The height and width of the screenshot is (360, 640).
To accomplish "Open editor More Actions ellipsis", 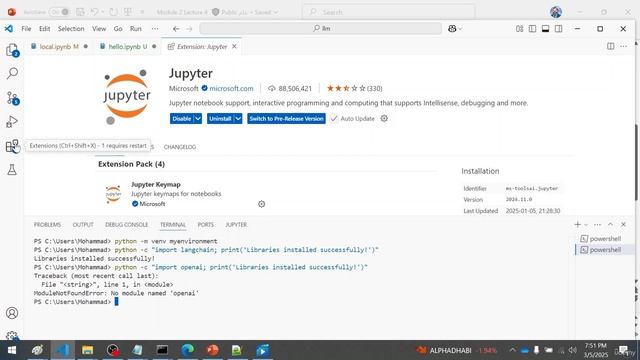I will pos(623,46).
